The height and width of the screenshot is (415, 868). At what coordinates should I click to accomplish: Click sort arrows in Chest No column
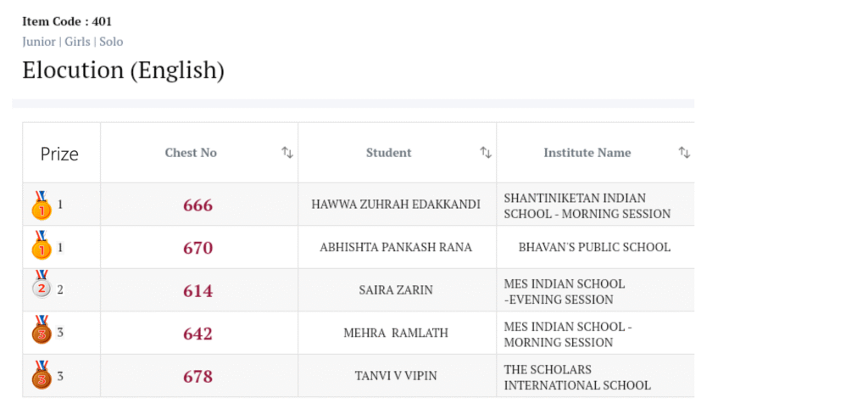click(287, 153)
